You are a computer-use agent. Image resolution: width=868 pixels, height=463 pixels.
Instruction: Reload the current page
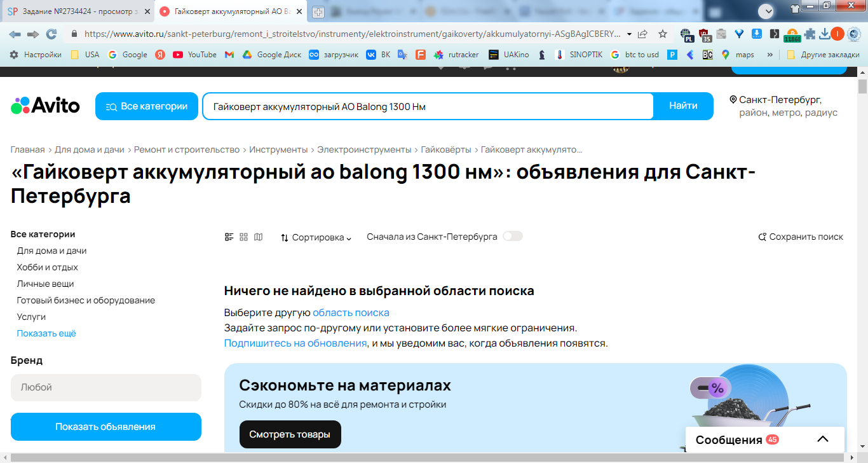pos(51,34)
